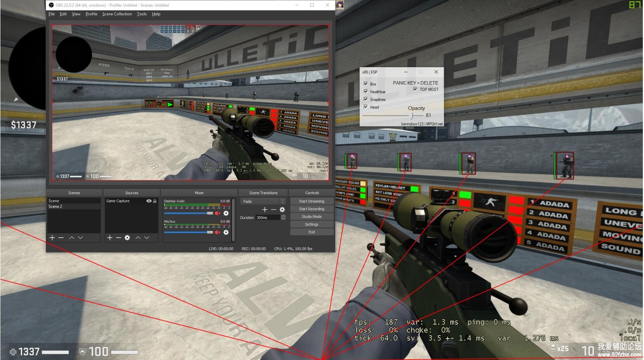Screen dimensions: 644x360
Task: Move scene down in Scenes panel
Action: pyautogui.click(x=80, y=237)
